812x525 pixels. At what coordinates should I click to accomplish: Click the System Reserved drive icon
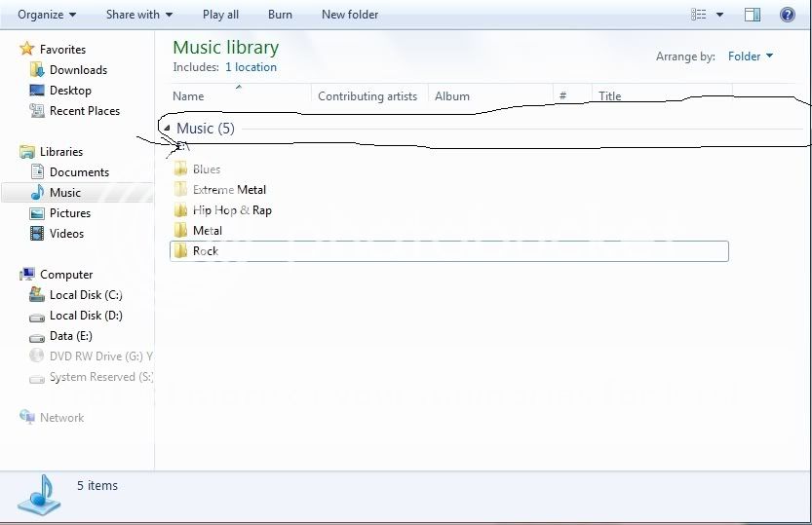point(37,379)
